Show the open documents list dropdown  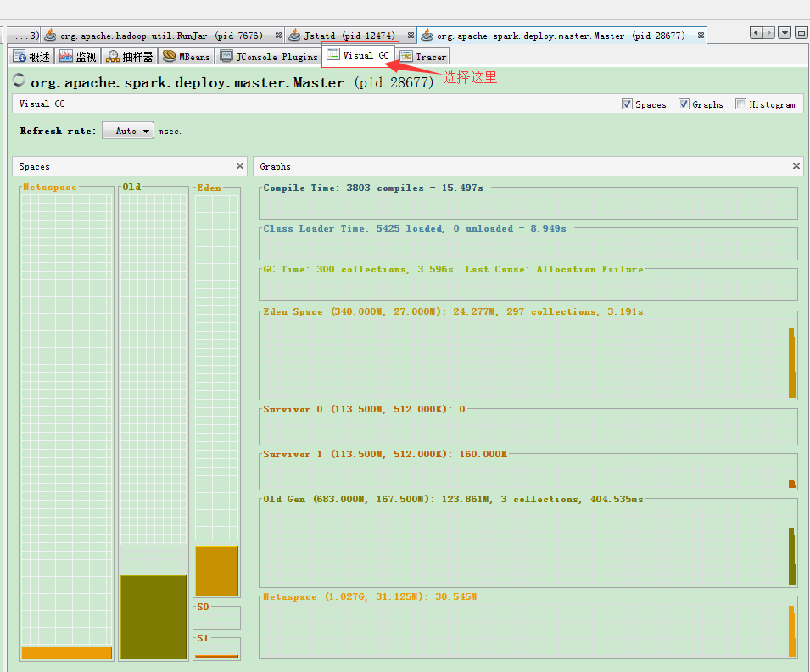point(785,33)
